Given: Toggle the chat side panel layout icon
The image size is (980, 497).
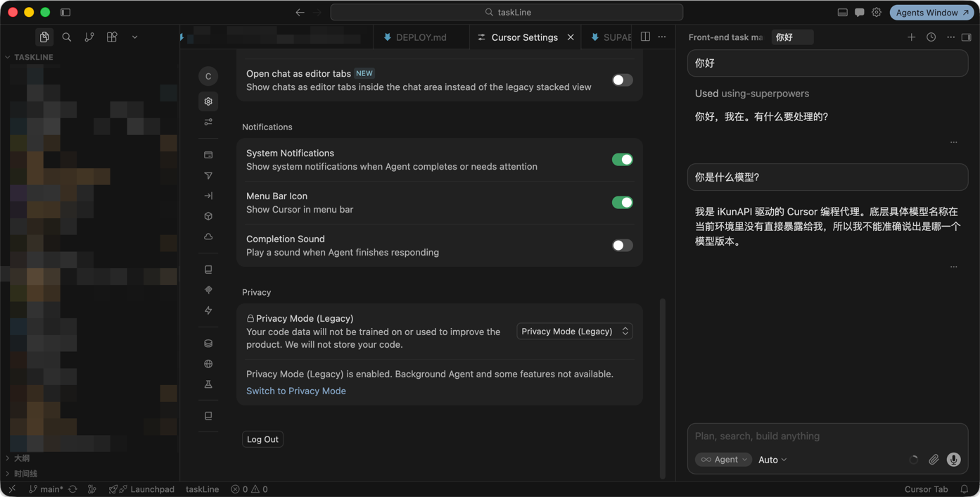Looking at the screenshot, I should coord(967,37).
